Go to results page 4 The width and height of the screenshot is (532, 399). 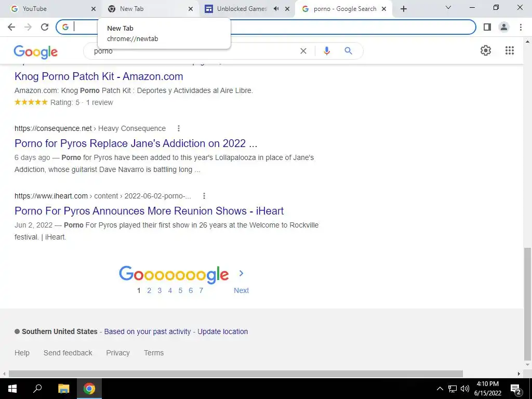[x=170, y=290]
